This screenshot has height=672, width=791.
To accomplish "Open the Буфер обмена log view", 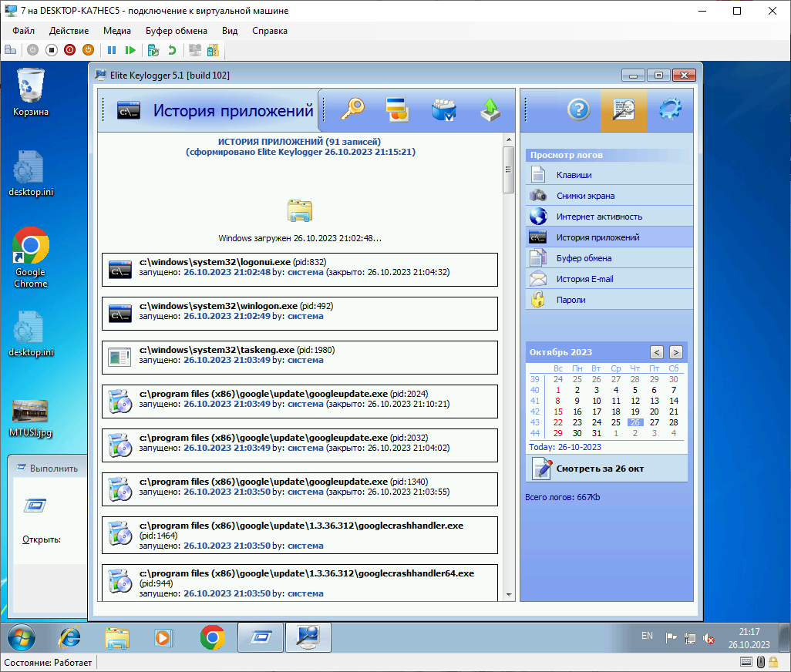I will pos(609,258).
